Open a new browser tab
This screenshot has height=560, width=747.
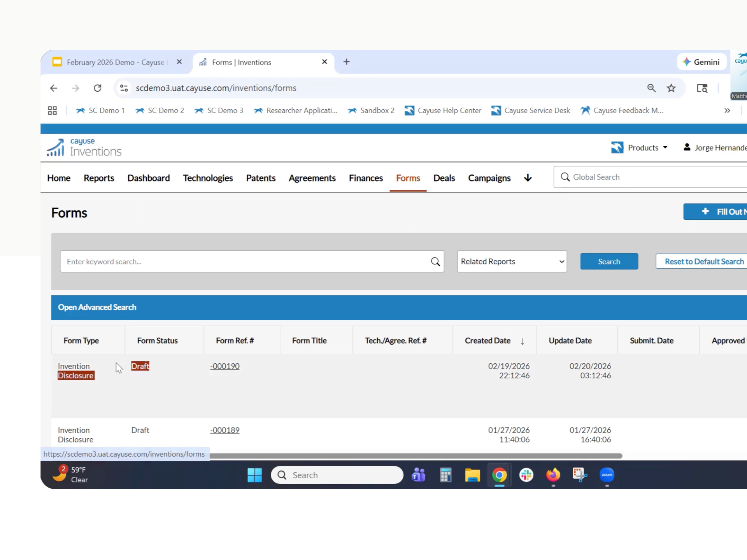pos(347,62)
